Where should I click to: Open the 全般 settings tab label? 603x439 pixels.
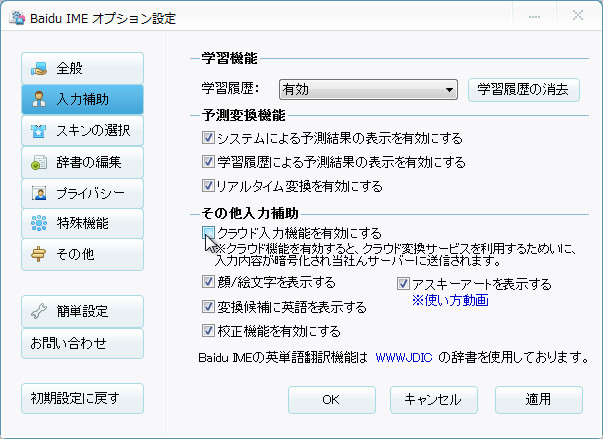tap(70, 68)
